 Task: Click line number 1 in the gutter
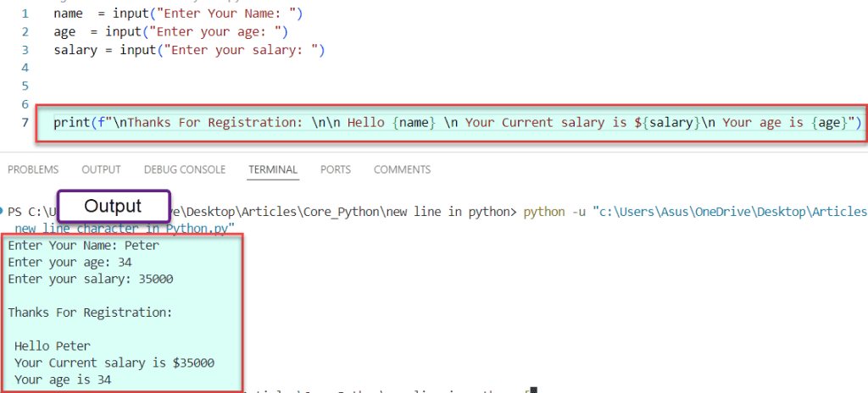25,14
